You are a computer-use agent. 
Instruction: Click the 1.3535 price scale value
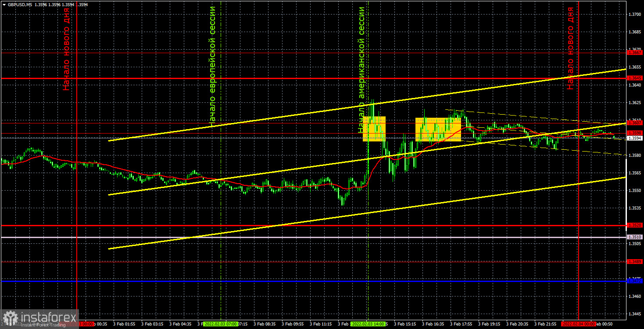click(x=635, y=208)
